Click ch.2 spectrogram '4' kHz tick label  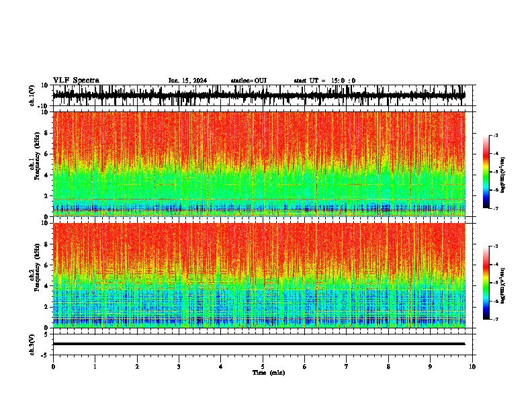47,286
